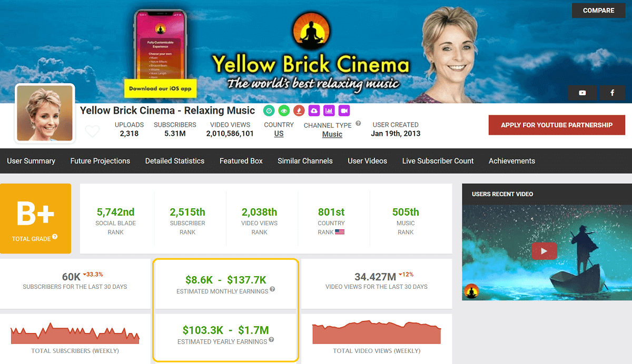This screenshot has width=632, height=364.
Task: Open the Live Subscriber Count tab
Action: [438, 161]
